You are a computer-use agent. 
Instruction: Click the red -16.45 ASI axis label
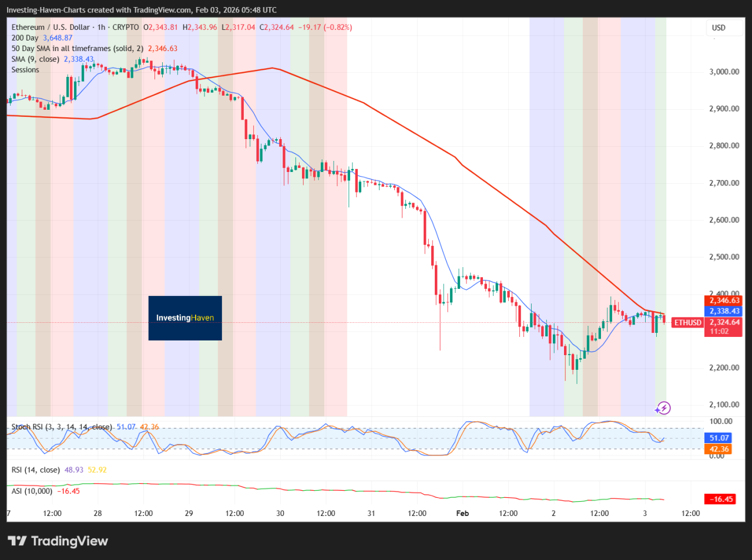[x=722, y=499]
